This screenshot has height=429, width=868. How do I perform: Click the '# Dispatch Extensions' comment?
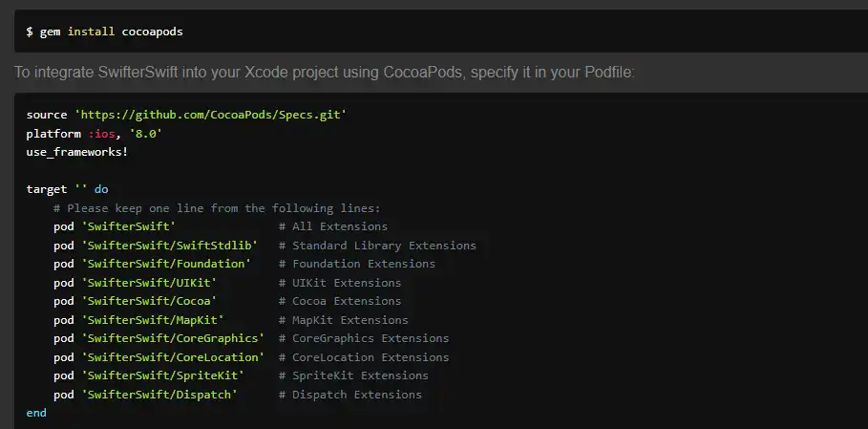pyautogui.click(x=350, y=395)
